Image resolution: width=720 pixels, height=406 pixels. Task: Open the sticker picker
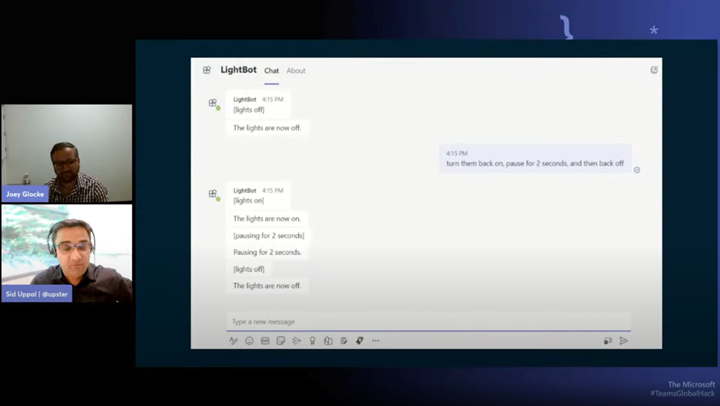[281, 341]
